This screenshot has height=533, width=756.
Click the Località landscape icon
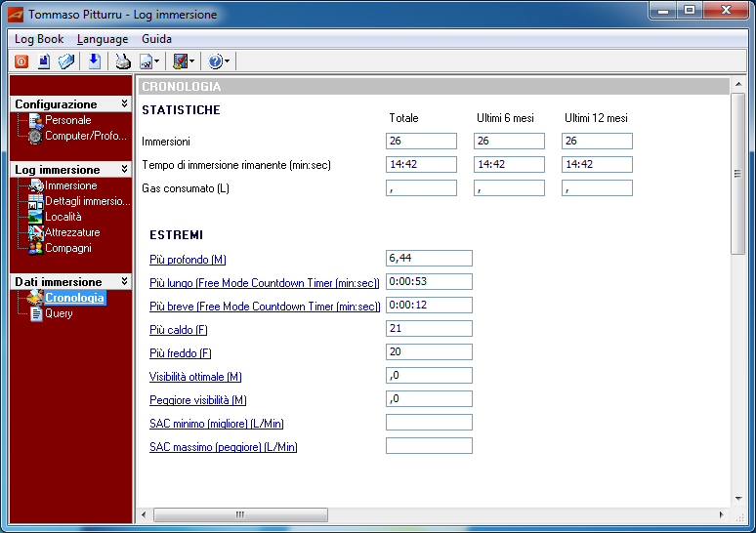pos(36,217)
